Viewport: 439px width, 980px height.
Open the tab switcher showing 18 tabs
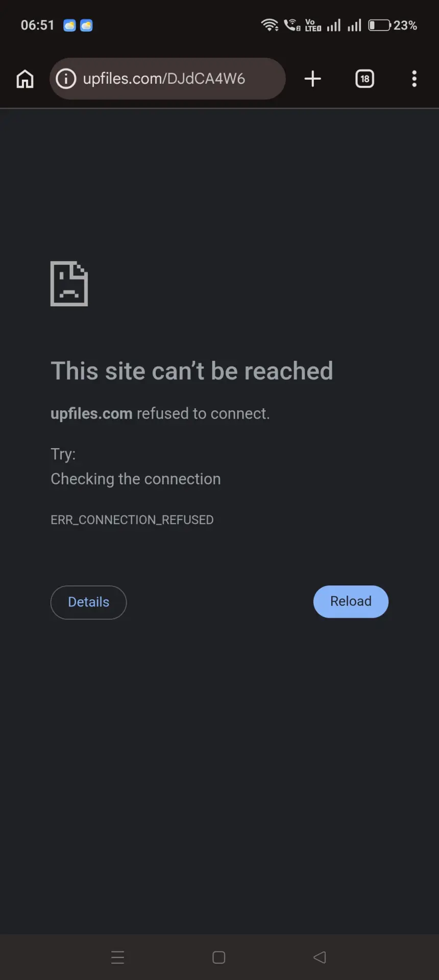coord(364,79)
